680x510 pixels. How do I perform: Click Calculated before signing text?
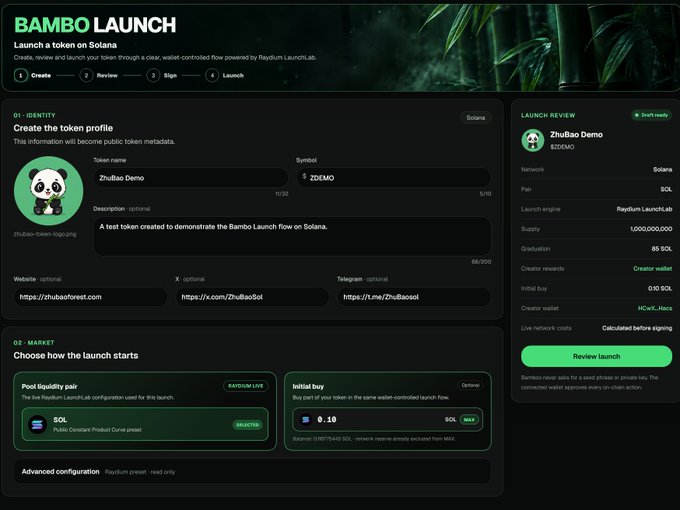[x=637, y=328]
